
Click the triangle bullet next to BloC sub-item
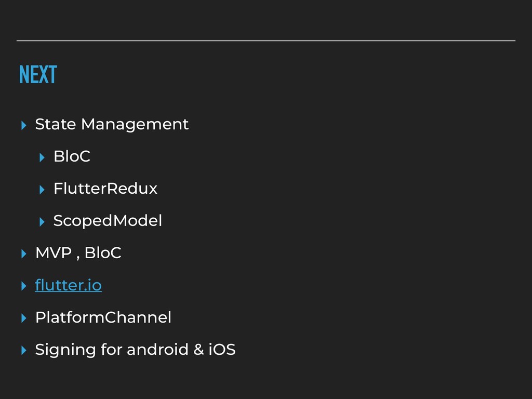click(42, 157)
